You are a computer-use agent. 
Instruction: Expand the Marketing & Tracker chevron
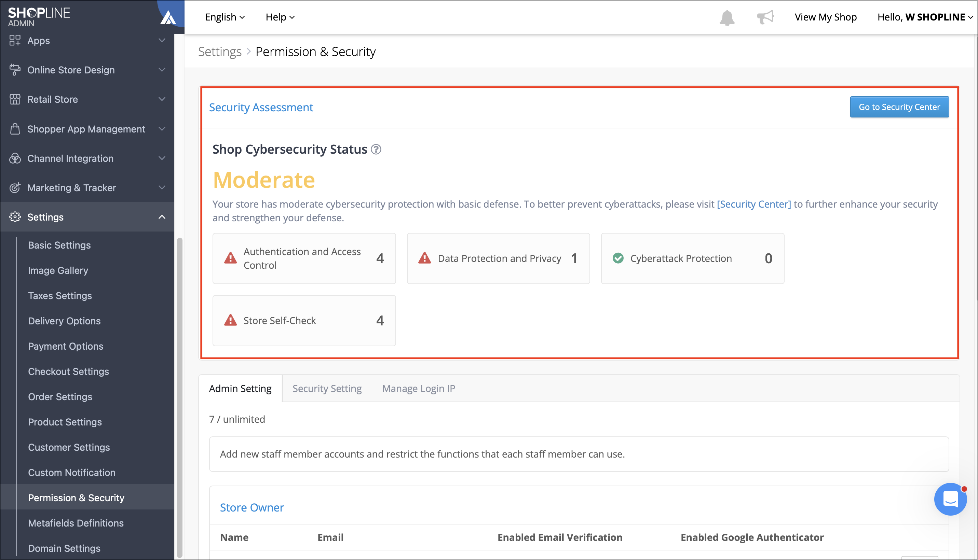(x=162, y=188)
